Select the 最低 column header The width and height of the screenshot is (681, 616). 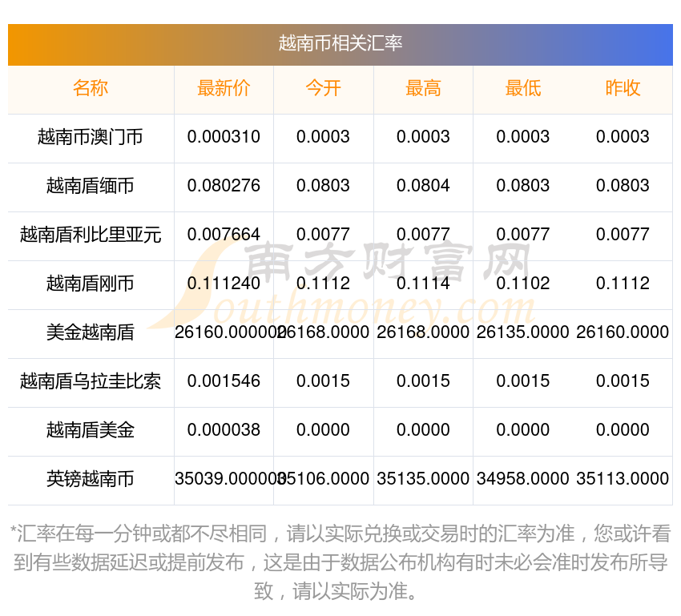coord(523,88)
